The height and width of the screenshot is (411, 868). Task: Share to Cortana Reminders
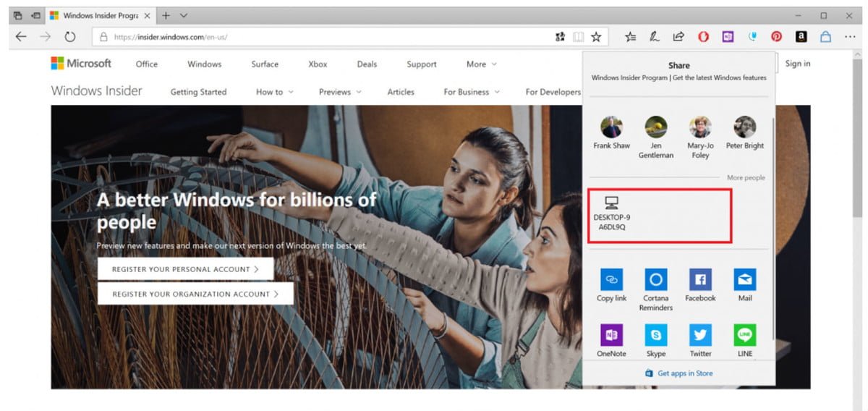coord(656,289)
